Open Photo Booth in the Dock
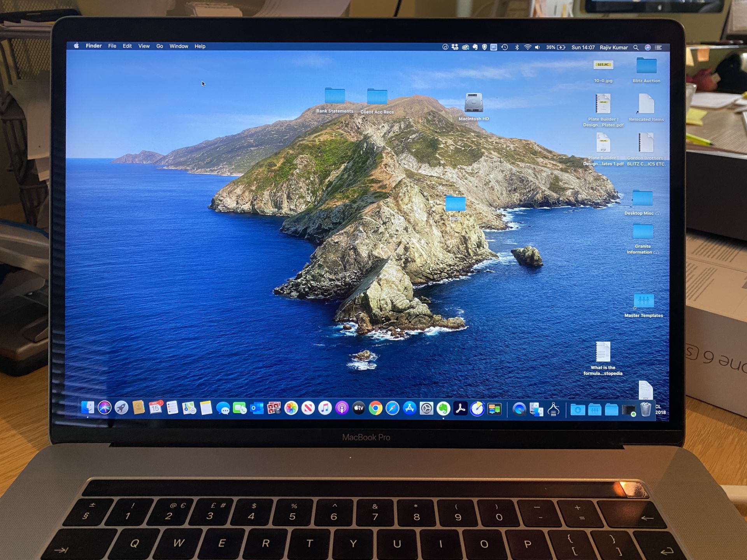This screenshot has width=747, height=560. pyautogui.click(x=274, y=408)
